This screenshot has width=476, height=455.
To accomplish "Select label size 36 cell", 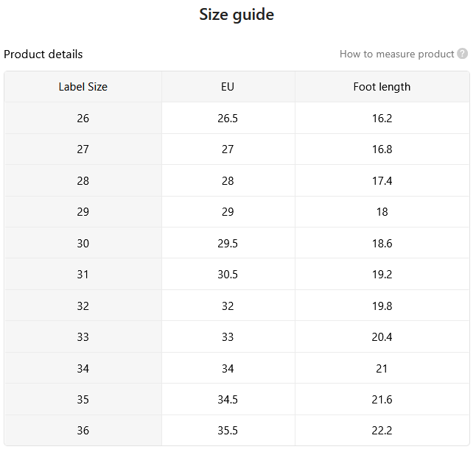I will [x=83, y=430].
